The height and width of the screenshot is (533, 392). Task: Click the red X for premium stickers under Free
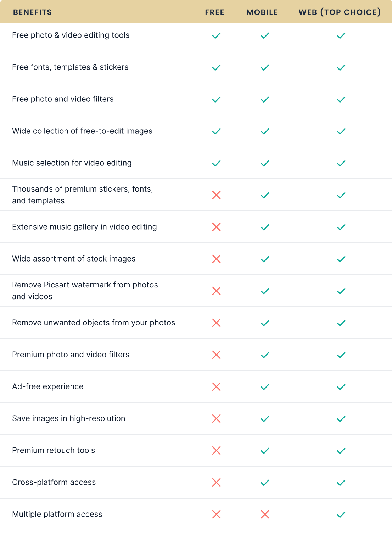coord(216,195)
